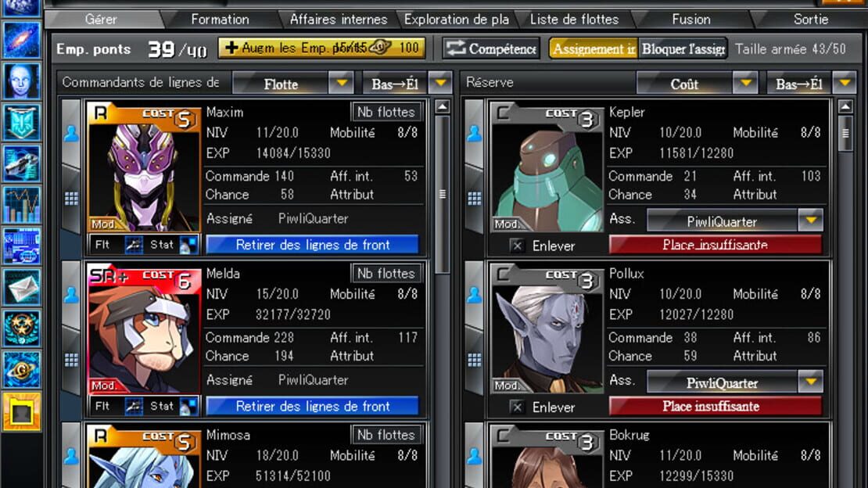Click the scroll-up arrow of the Réserve list
The width and height of the screenshot is (868, 488).
[845, 106]
